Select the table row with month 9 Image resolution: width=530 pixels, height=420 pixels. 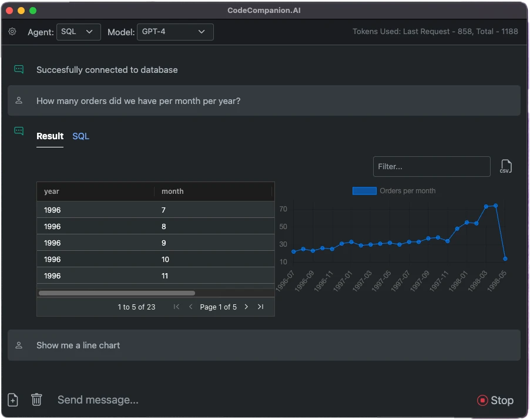click(x=156, y=243)
